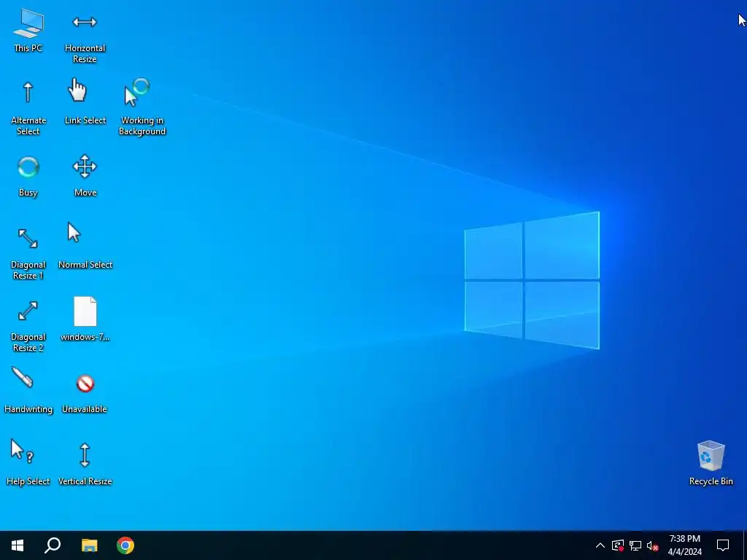Select the Help Select cursor icon
Screen dimensions: 747x560
click(23, 451)
